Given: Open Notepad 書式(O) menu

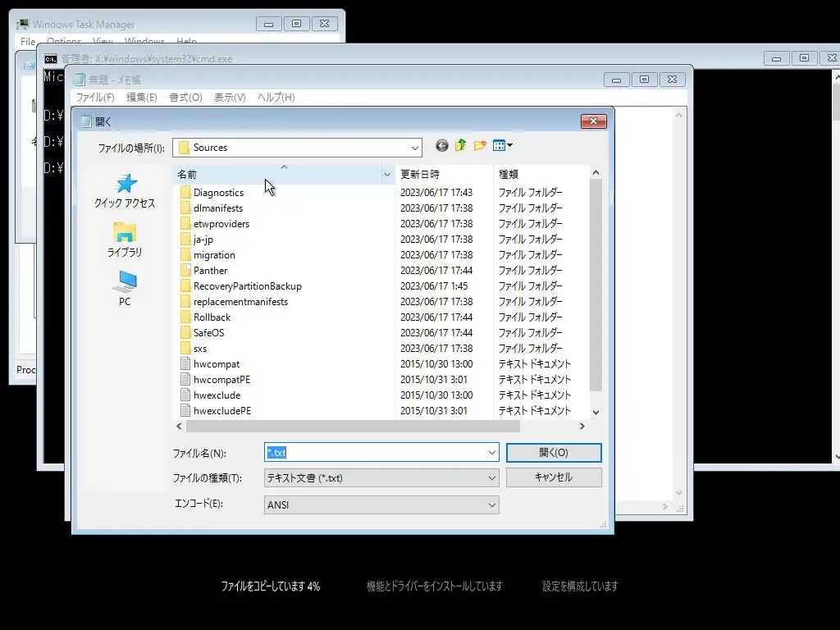Looking at the screenshot, I should pyautogui.click(x=185, y=98).
